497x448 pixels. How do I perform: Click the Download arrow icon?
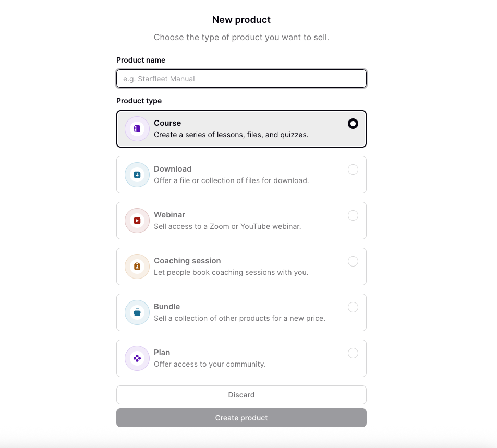click(136, 174)
